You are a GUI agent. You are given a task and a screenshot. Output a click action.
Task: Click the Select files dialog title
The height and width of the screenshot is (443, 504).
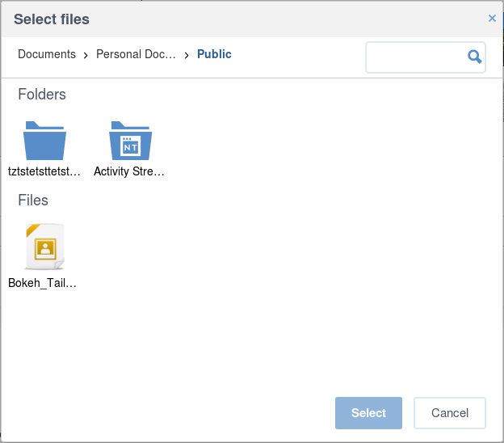click(52, 19)
